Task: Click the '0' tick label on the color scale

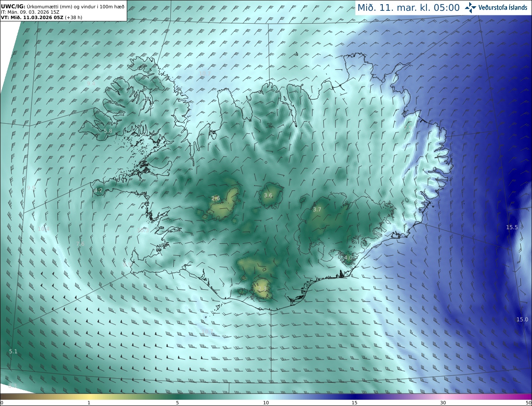Action: coord(2,403)
